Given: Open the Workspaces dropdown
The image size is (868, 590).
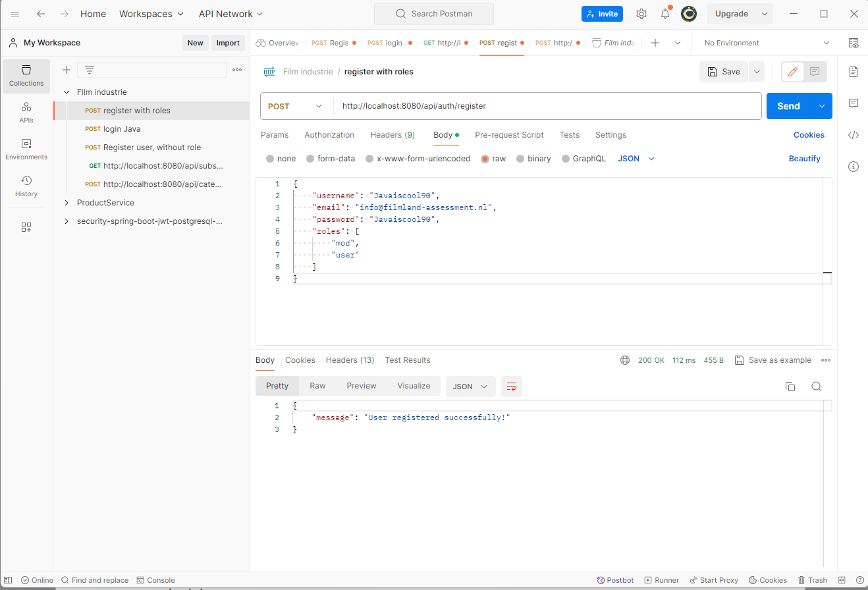Looking at the screenshot, I should coord(151,14).
